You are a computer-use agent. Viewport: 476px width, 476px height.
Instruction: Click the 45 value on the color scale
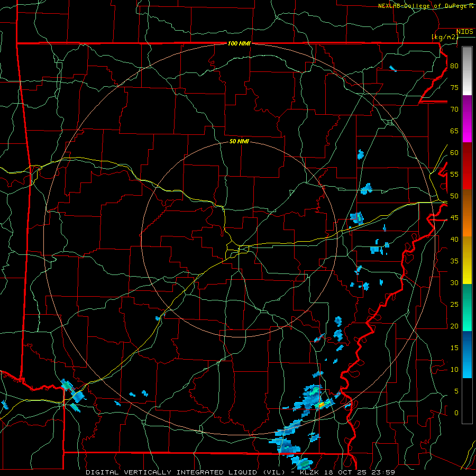click(x=454, y=218)
